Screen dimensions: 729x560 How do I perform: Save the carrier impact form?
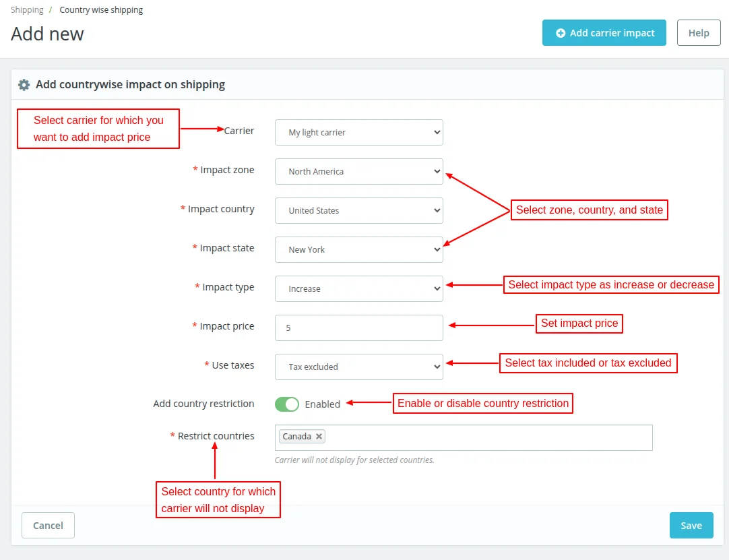tap(691, 526)
